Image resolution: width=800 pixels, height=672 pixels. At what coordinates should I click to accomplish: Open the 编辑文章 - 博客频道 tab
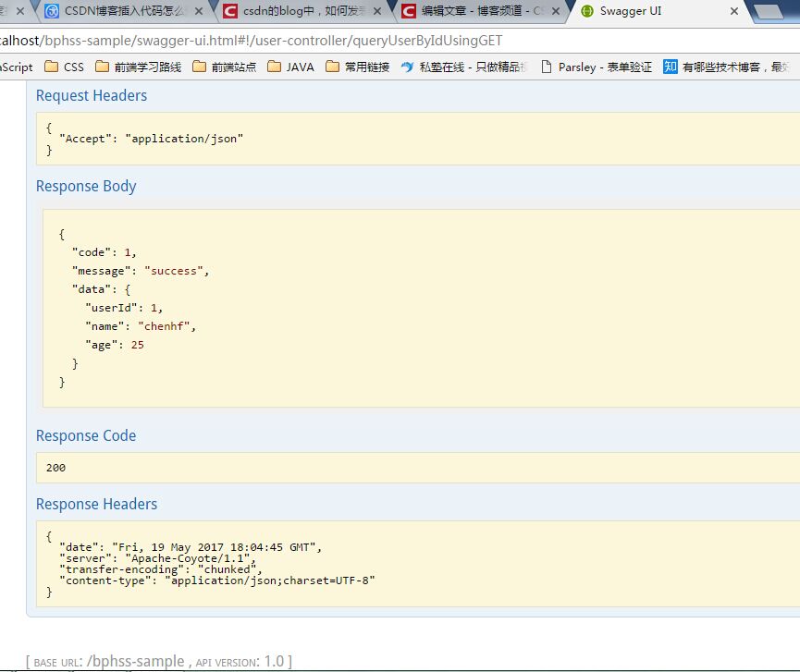(x=482, y=11)
